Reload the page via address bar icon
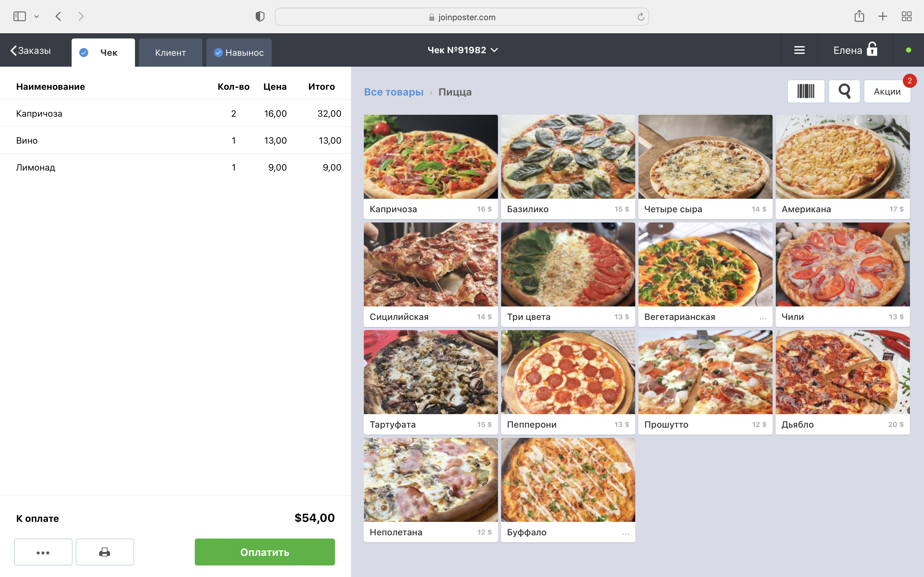This screenshot has width=924, height=577. (641, 17)
